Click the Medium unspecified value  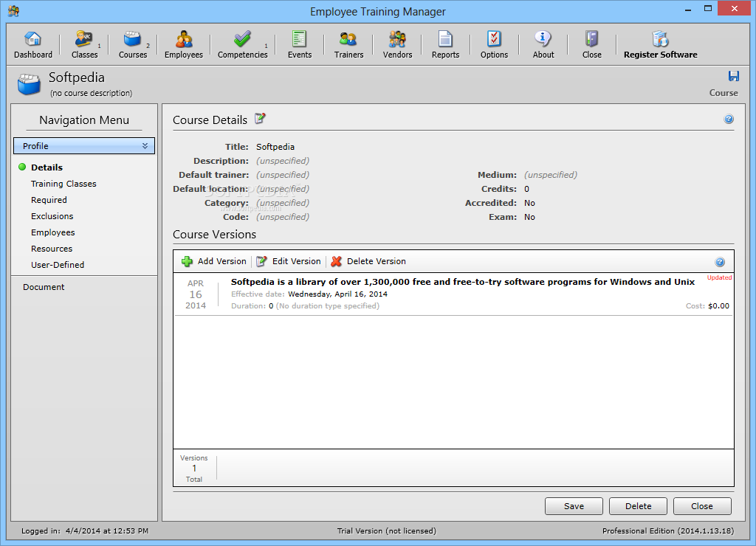point(551,175)
